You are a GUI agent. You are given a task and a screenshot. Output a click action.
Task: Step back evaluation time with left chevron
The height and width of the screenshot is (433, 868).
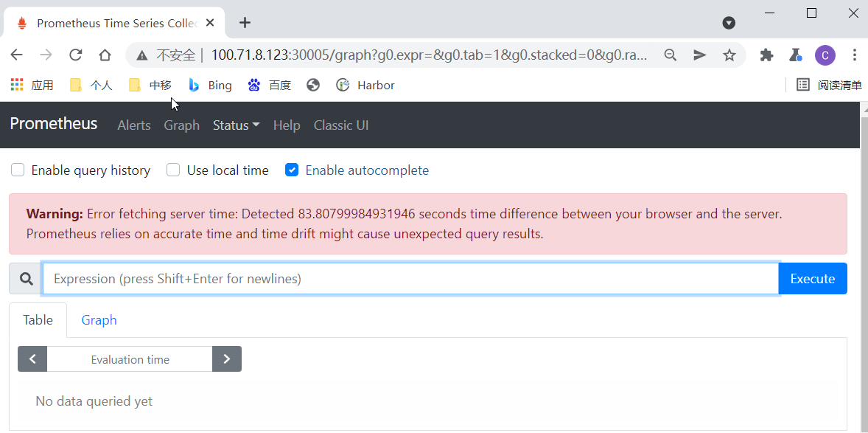32,358
